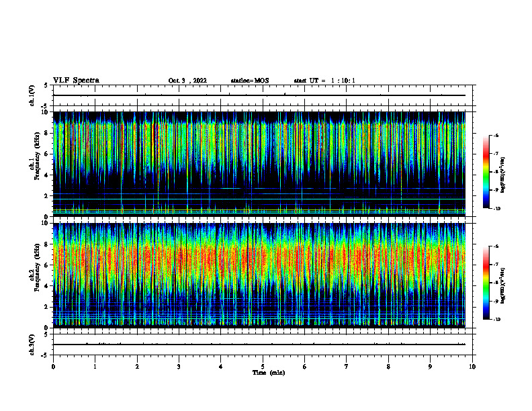Screen dimensions: 532x411
Task: Click the "-6" label on ch.1 color bar
Action: [496, 136]
